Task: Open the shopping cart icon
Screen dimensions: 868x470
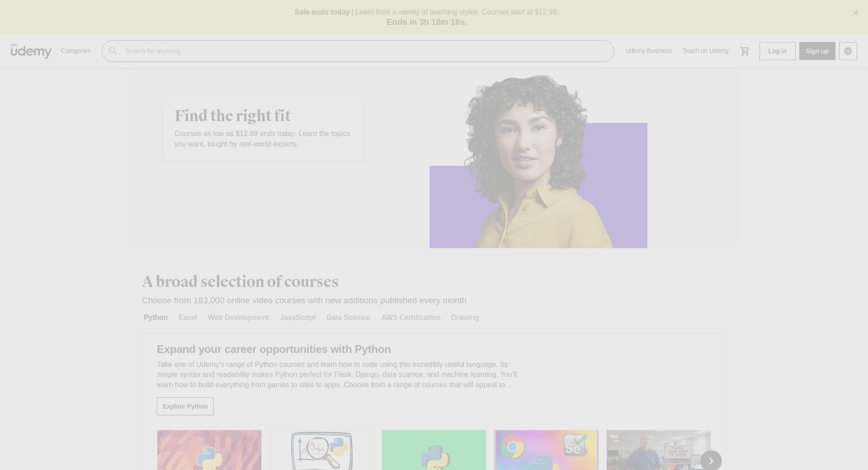Action: (x=745, y=51)
